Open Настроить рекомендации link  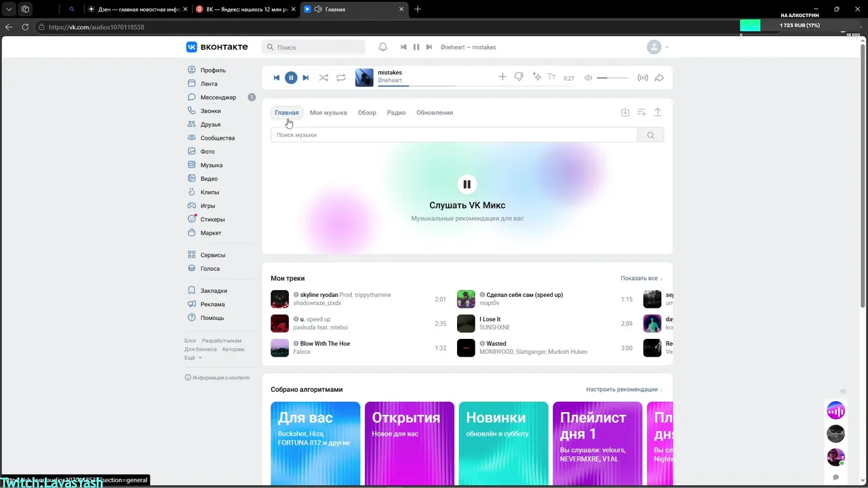pyautogui.click(x=624, y=390)
